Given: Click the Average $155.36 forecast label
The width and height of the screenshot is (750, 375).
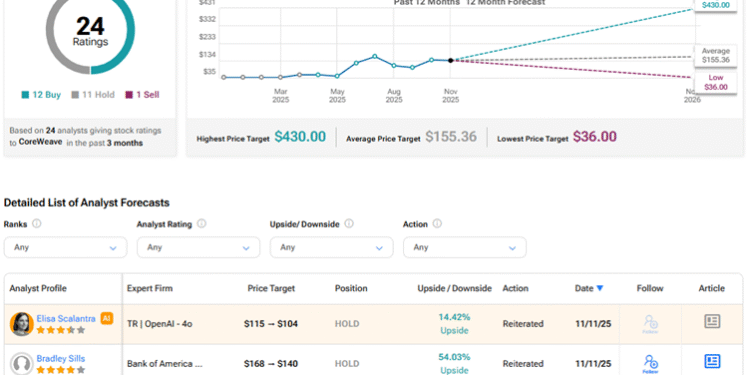Looking at the screenshot, I should point(716,55).
